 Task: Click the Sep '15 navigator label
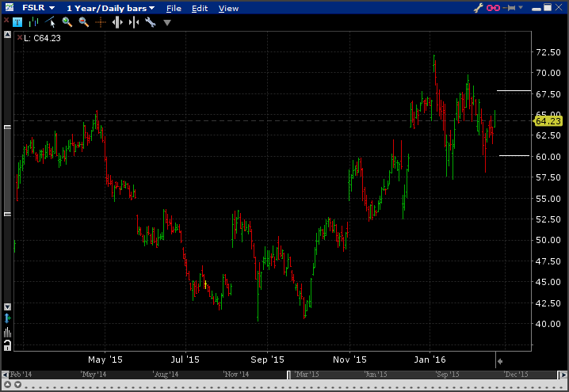pos(447,375)
